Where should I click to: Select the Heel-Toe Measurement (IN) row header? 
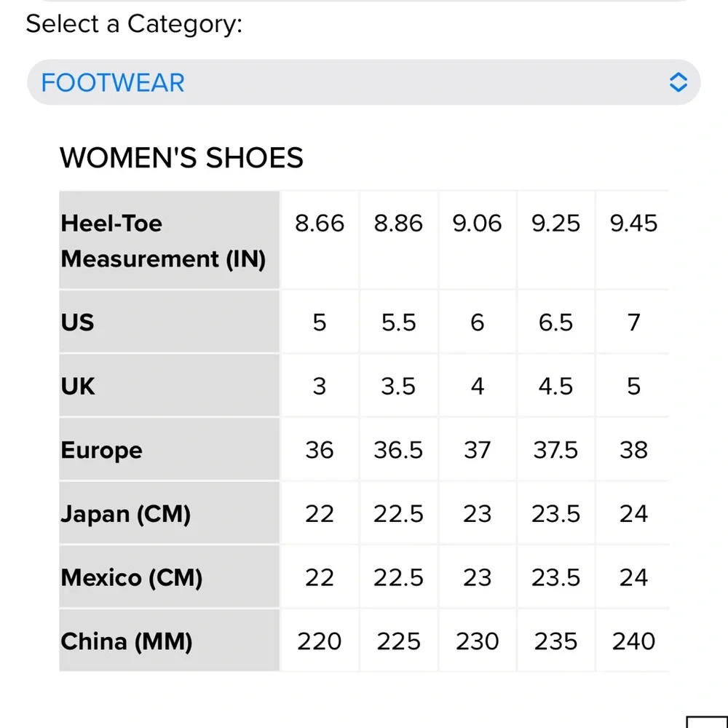(x=170, y=240)
